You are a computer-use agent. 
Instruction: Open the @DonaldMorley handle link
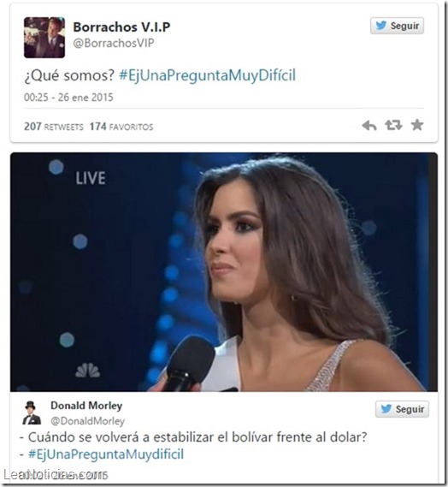click(88, 421)
